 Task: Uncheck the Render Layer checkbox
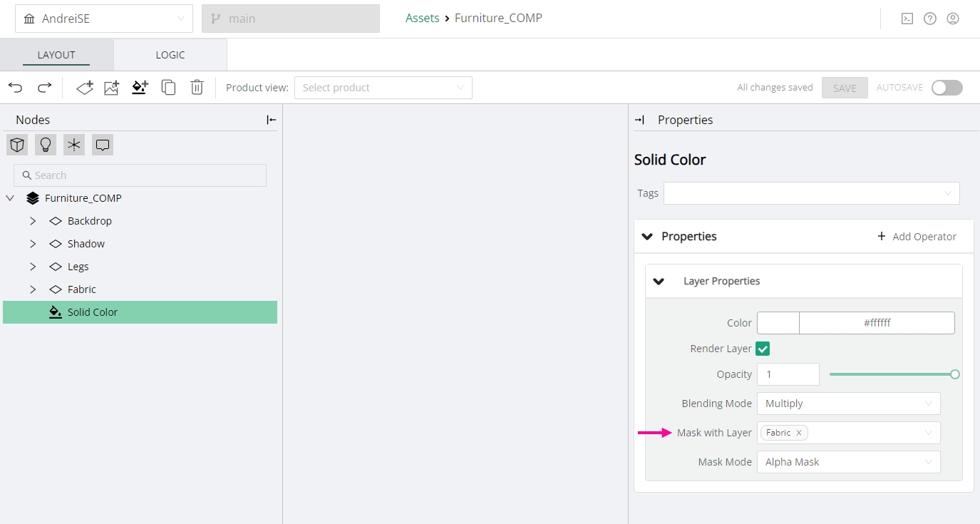763,349
